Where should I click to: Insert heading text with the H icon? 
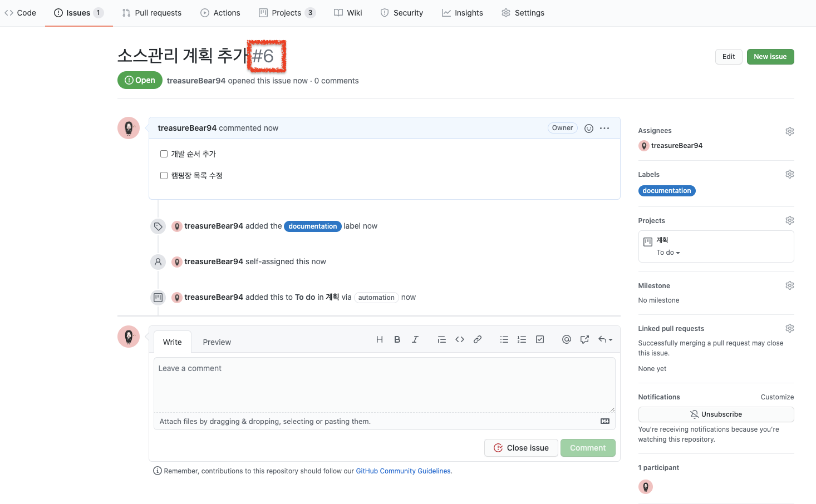coord(380,339)
